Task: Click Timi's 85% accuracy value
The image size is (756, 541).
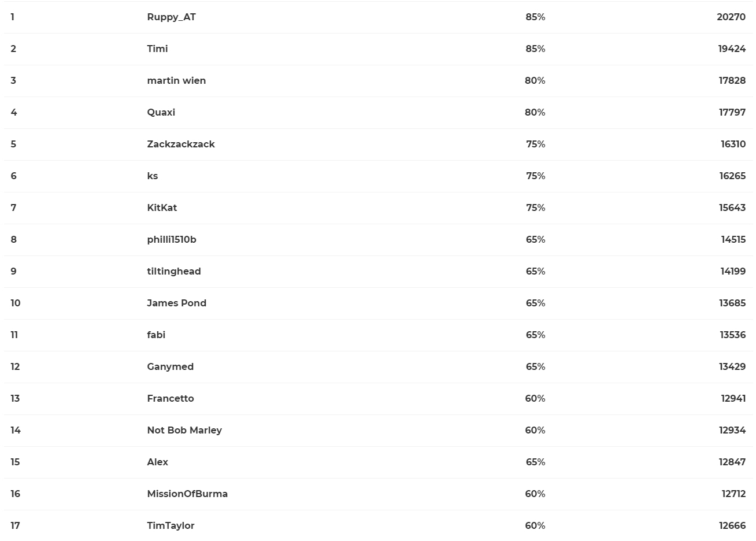Action: point(535,49)
